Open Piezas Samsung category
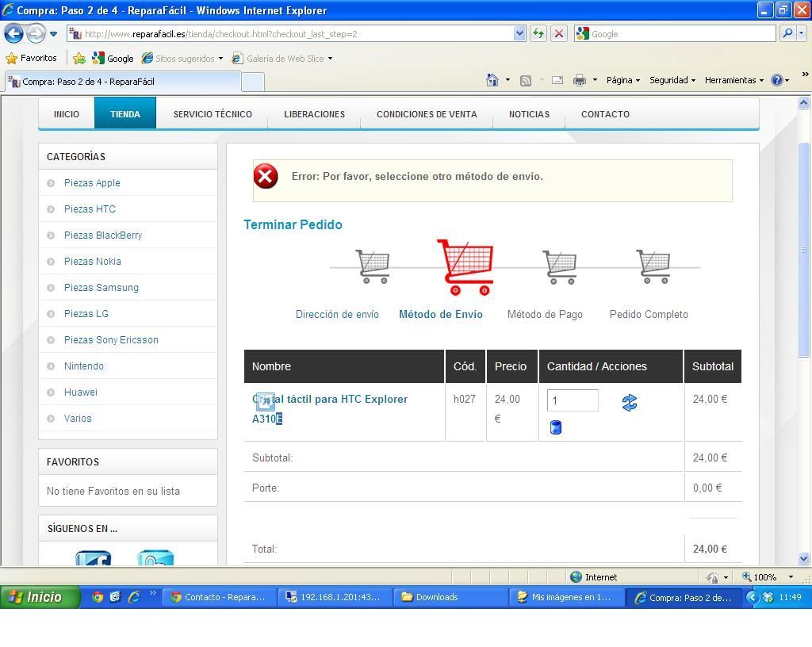 coord(101,288)
